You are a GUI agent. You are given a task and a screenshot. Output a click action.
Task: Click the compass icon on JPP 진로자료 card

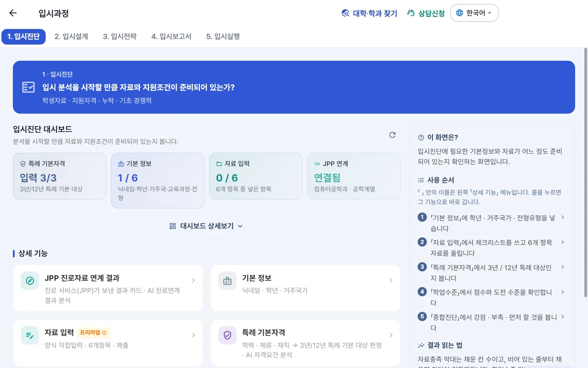click(30, 281)
